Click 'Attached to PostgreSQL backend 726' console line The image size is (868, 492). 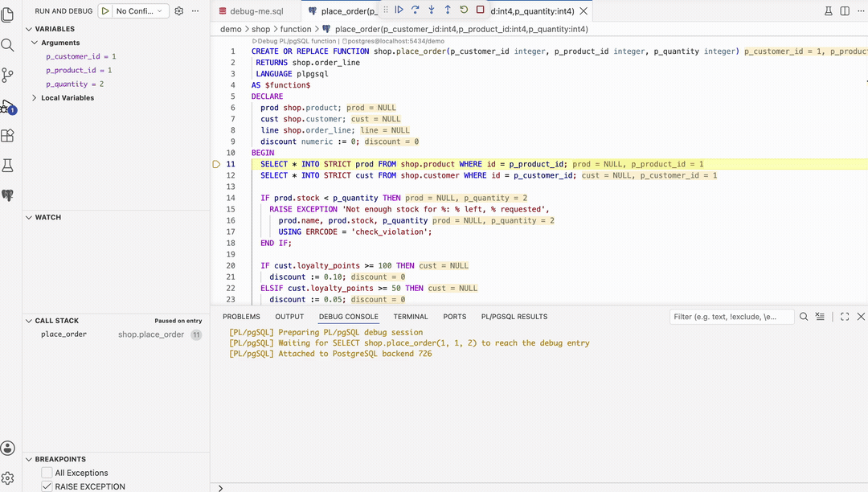[330, 354]
